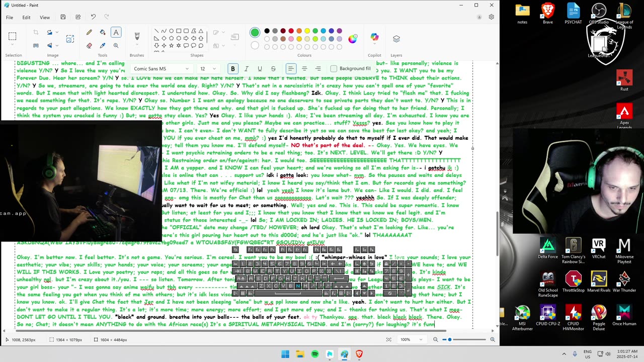Viewport: 644px width, 362px height.
Task: Open the Windows Start menu
Action: [285, 354]
